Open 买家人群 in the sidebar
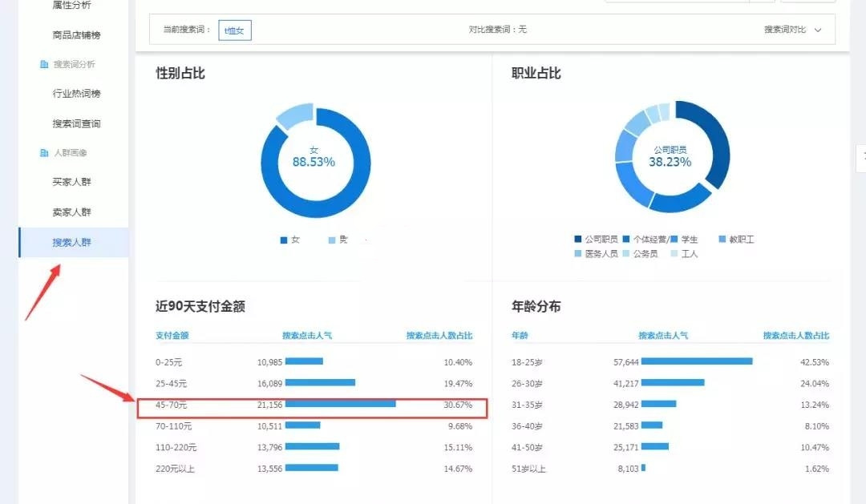 tap(72, 182)
